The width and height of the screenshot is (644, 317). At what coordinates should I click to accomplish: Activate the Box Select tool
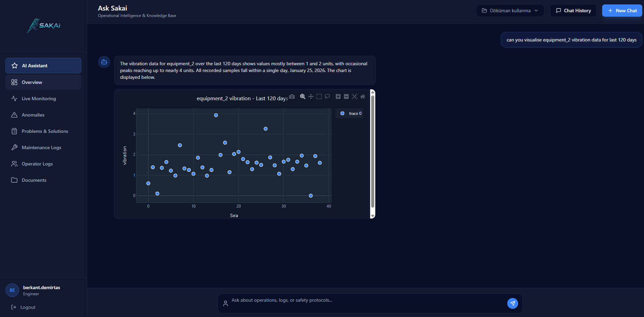[319, 96]
